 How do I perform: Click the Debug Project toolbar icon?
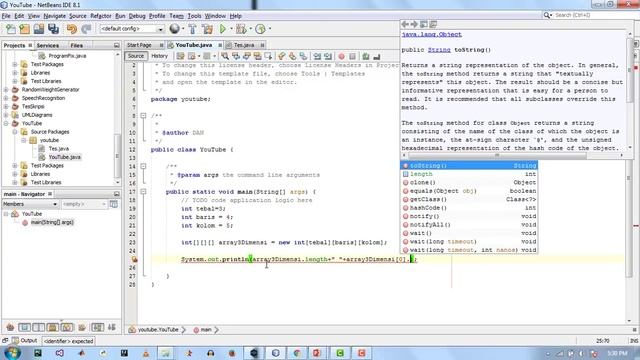(241, 29)
